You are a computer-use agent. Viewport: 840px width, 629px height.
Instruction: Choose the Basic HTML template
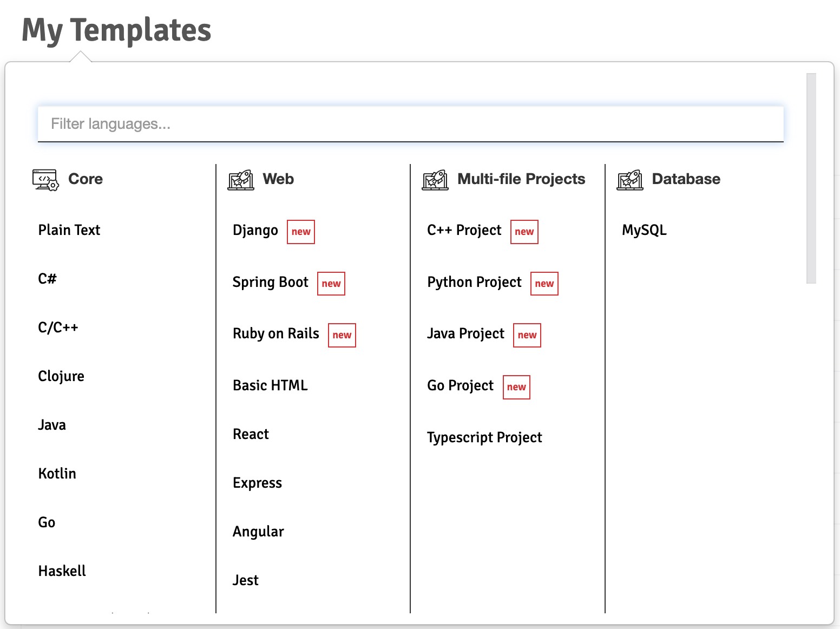[270, 385]
